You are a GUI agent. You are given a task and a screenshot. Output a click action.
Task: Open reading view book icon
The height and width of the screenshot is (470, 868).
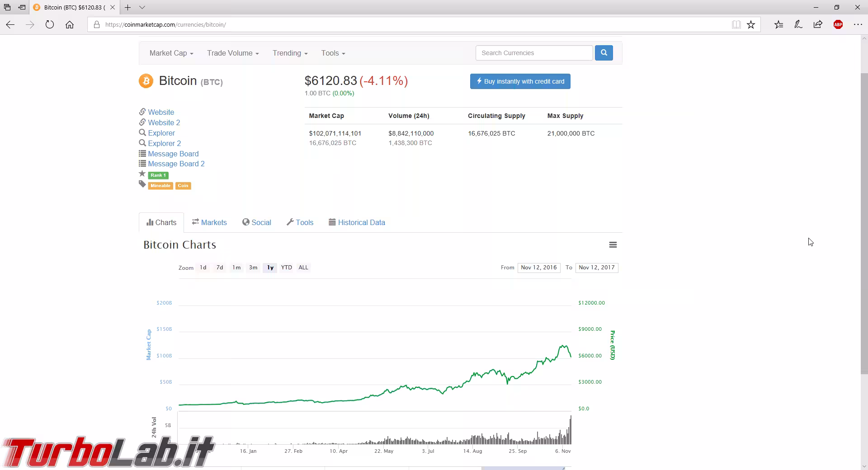click(x=736, y=25)
